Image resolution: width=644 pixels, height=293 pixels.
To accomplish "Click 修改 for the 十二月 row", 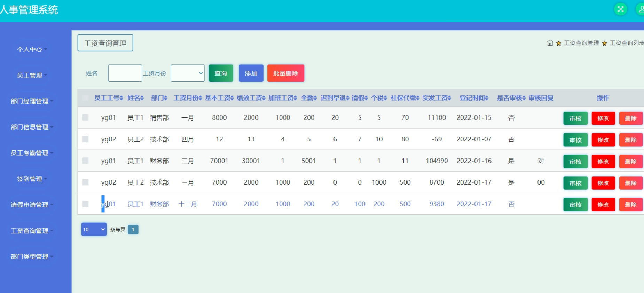I will coord(603,204).
